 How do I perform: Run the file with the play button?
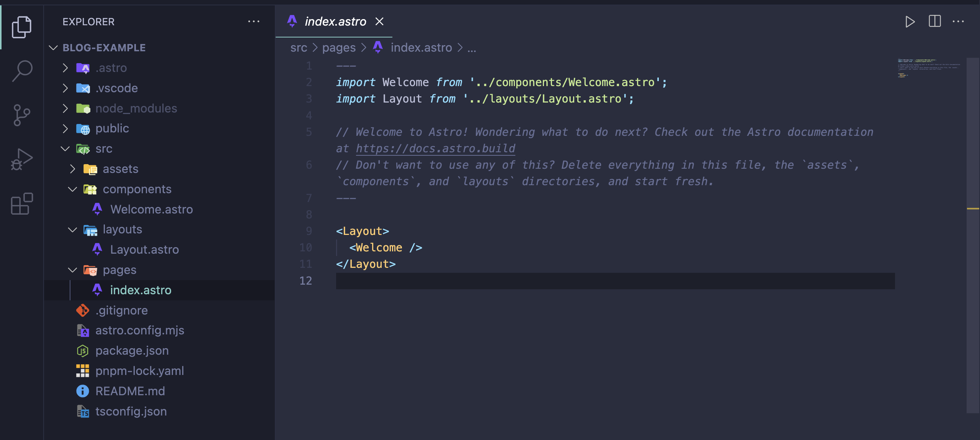coord(910,22)
